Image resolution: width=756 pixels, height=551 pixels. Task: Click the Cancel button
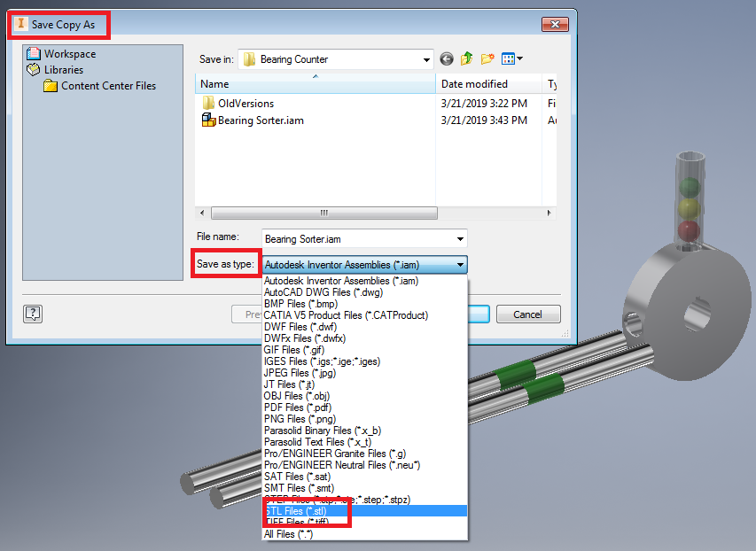pos(528,314)
